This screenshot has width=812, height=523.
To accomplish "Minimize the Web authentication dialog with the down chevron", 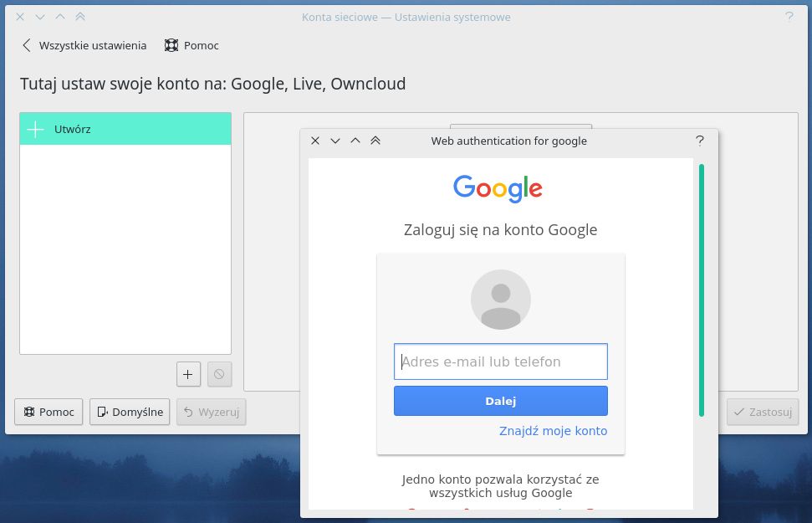I will pos(335,141).
